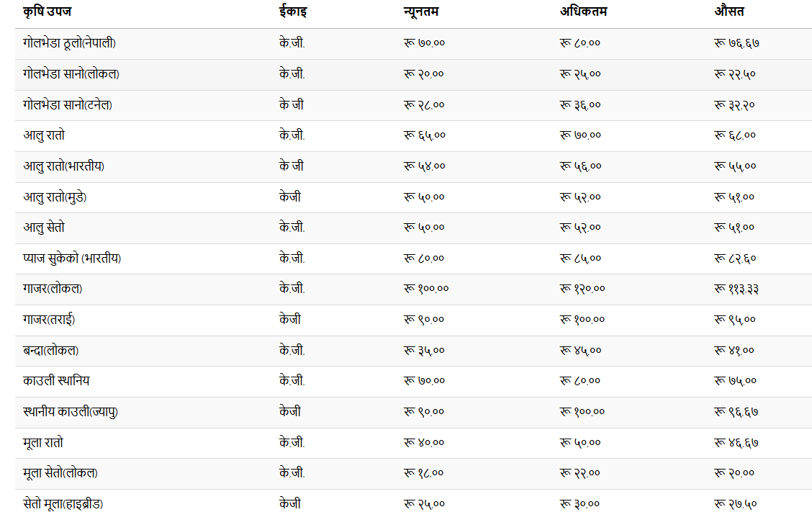
Task: Click the ईकाइ column header
Action: click(x=292, y=12)
